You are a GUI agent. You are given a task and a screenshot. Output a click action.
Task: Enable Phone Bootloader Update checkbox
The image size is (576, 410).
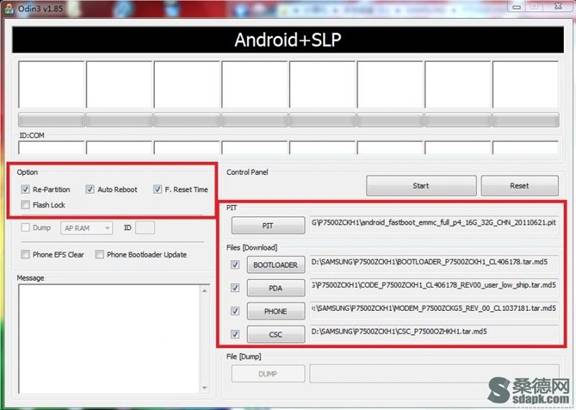pyautogui.click(x=100, y=254)
